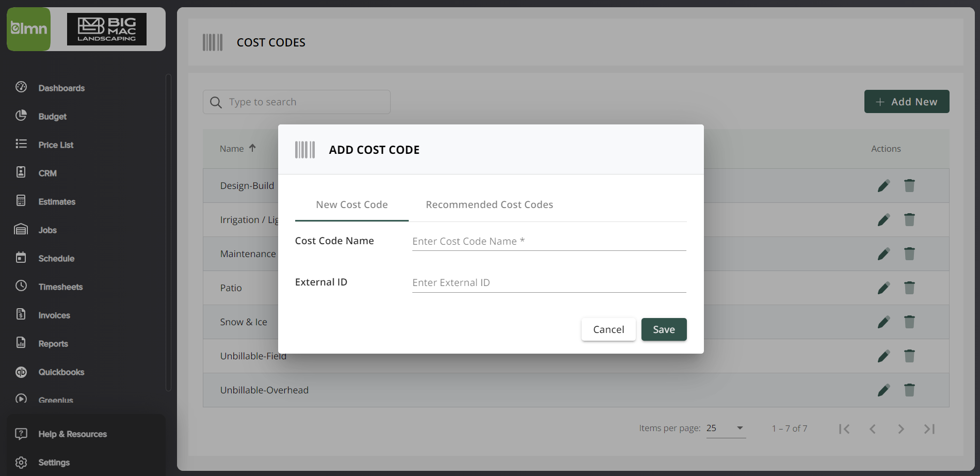Click the Type to search box
The height and width of the screenshot is (476, 980).
(x=297, y=102)
